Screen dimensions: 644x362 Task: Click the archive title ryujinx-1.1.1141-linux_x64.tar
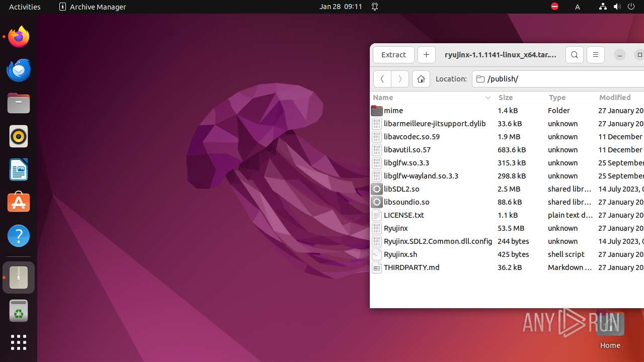coord(501,55)
